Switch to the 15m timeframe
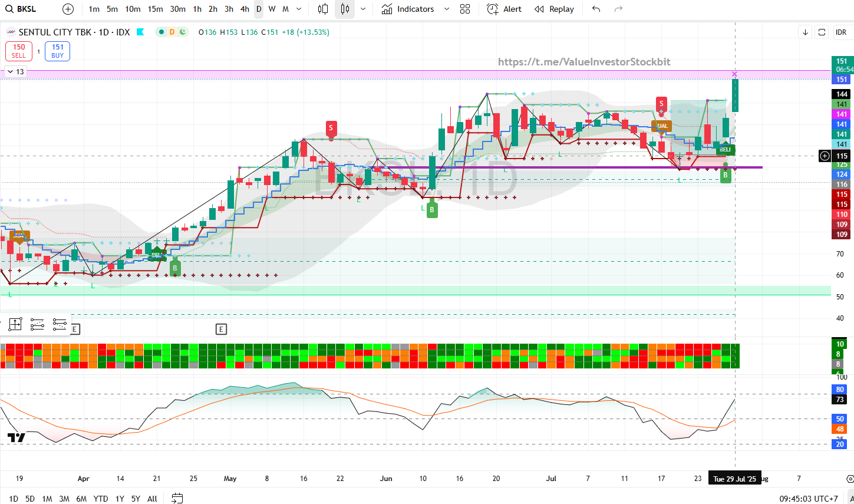Image resolution: width=854 pixels, height=504 pixels. pyautogui.click(x=156, y=9)
